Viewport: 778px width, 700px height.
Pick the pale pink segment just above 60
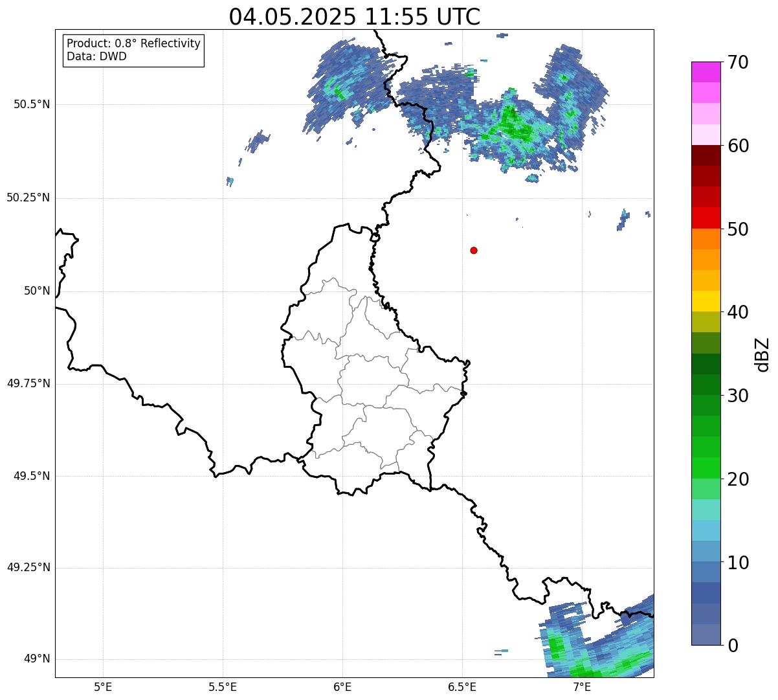tap(706, 135)
